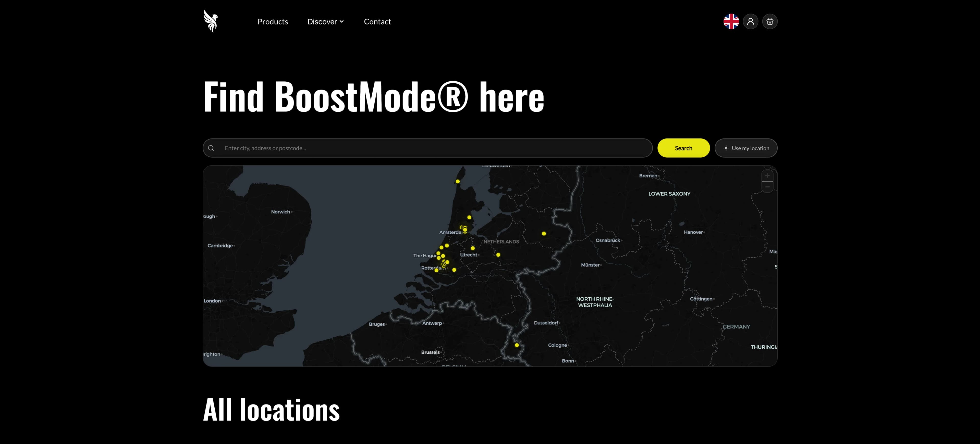
Task: Click the Bremen label on the map
Action: (x=648, y=176)
